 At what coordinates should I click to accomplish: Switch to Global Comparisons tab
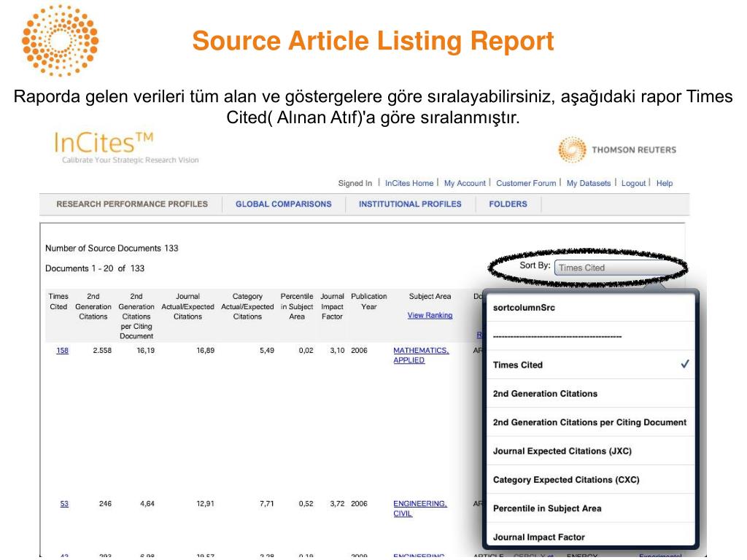(x=283, y=204)
